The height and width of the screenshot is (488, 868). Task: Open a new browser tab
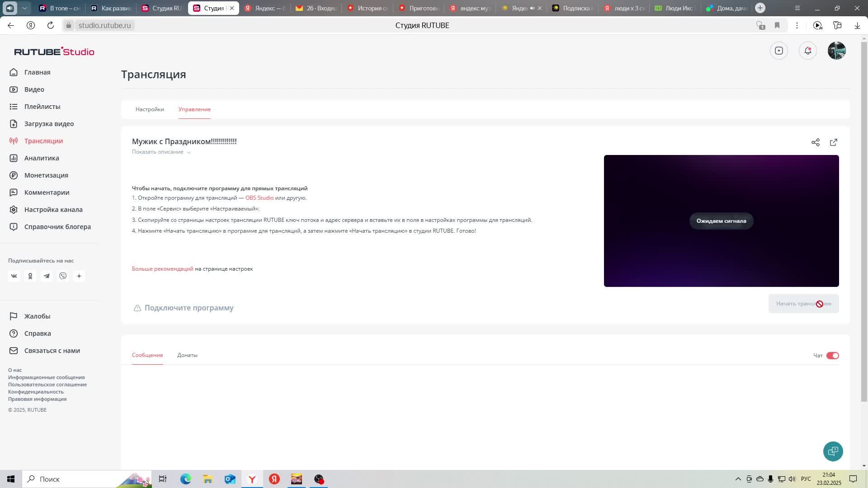pyautogui.click(x=760, y=8)
